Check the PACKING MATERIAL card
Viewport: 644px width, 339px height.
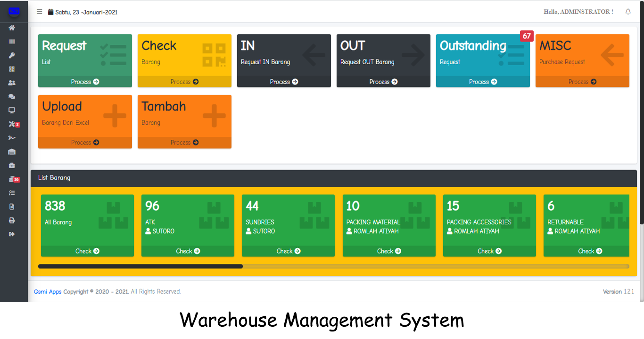click(389, 251)
